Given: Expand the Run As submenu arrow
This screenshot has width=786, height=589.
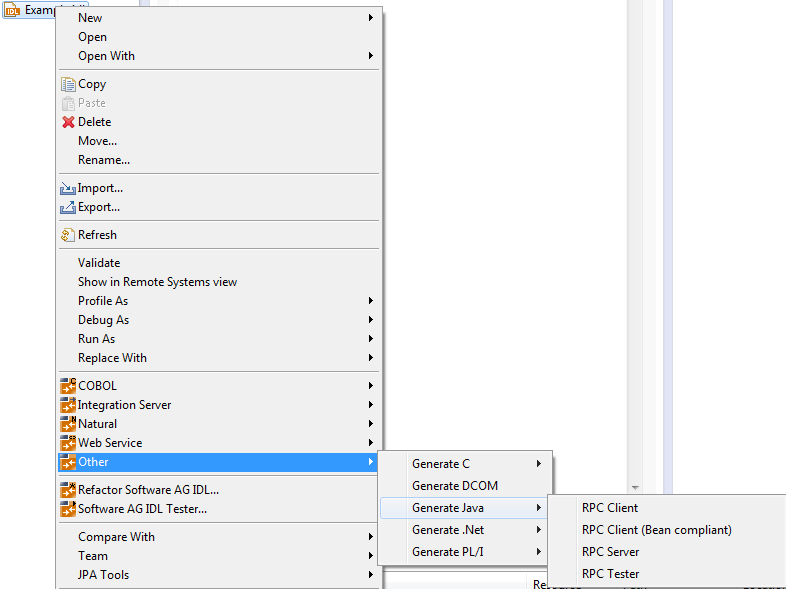Looking at the screenshot, I should [371, 339].
